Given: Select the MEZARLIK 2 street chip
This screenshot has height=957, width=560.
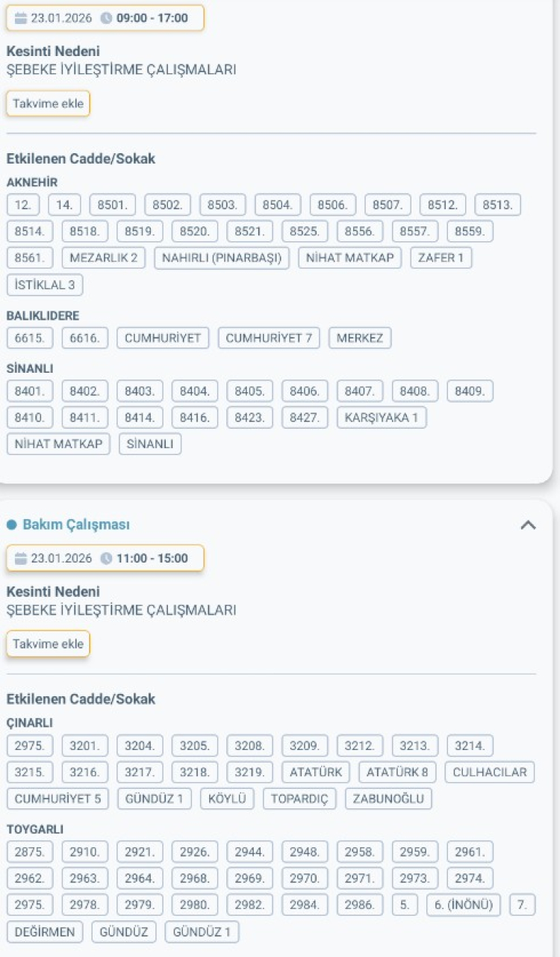Looking at the screenshot, I should pyautogui.click(x=104, y=258).
